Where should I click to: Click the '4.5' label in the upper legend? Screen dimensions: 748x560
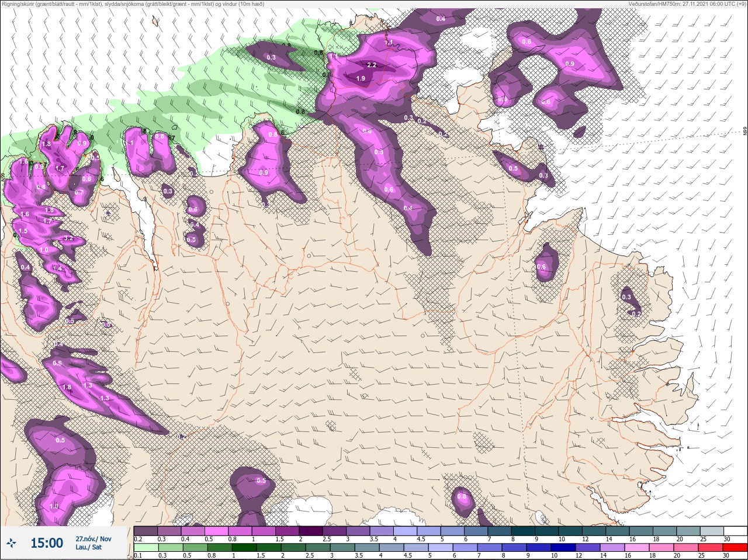pos(421,539)
